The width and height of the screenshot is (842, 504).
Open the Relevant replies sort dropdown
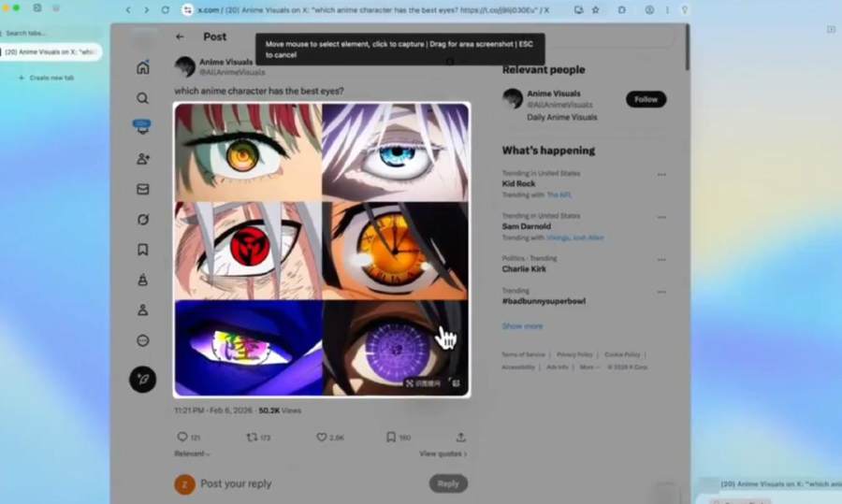tap(192, 454)
